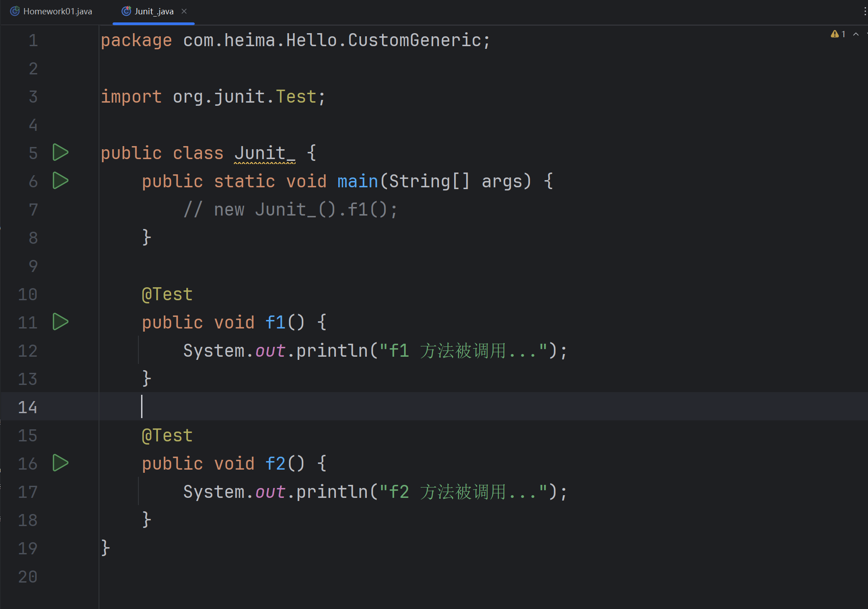868x609 pixels.
Task: Close the Junit_.java tab
Action: (184, 11)
